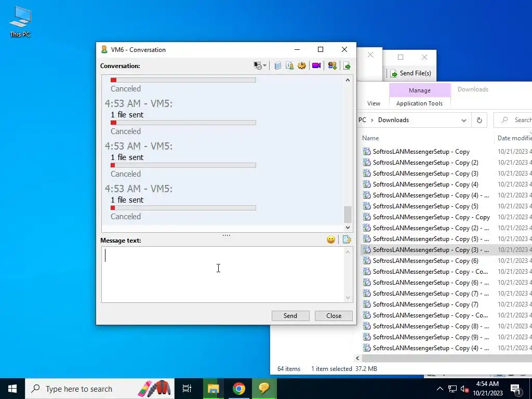The image size is (532, 399).
Task: Open the remote desktop sharing icon in conversation toolbar
Action: (258, 65)
